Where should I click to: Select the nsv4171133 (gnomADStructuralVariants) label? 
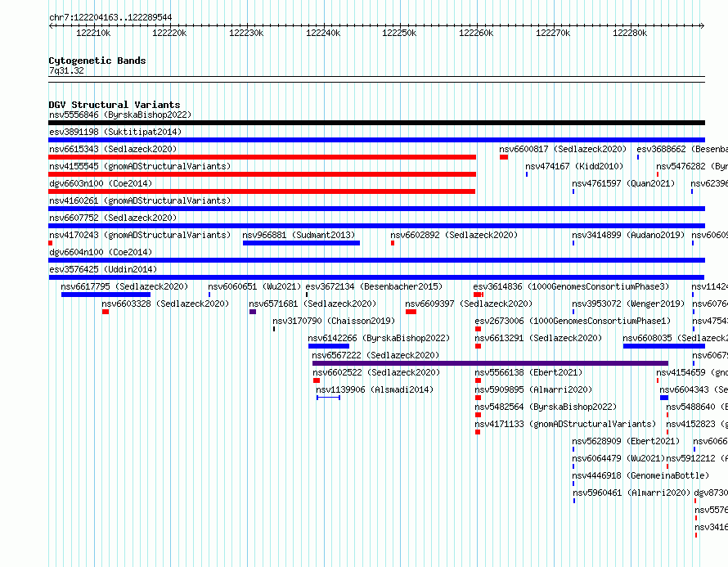[565, 424]
